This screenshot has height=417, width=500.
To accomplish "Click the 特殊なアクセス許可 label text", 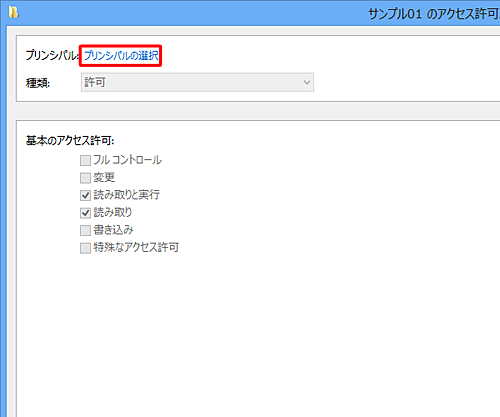I will point(136,247).
